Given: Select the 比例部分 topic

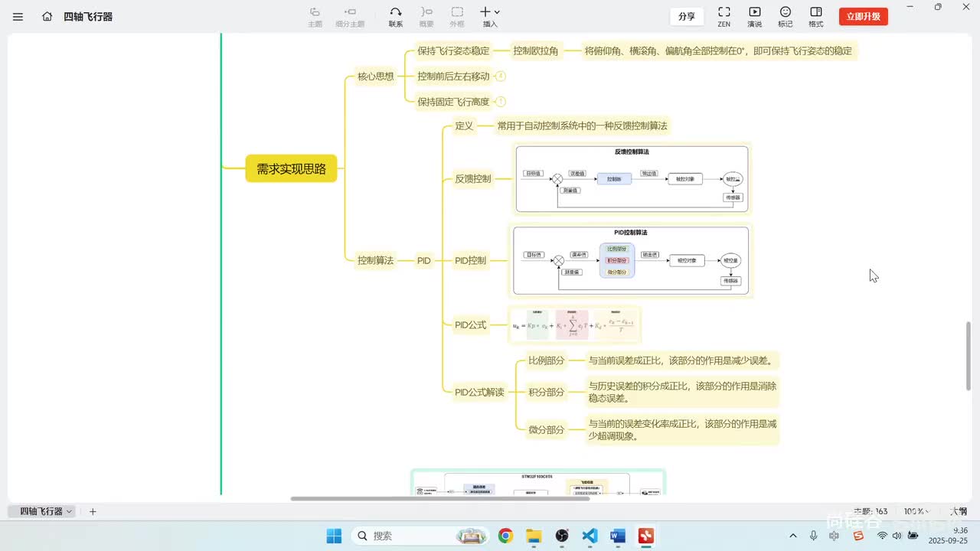Looking at the screenshot, I should point(547,360).
